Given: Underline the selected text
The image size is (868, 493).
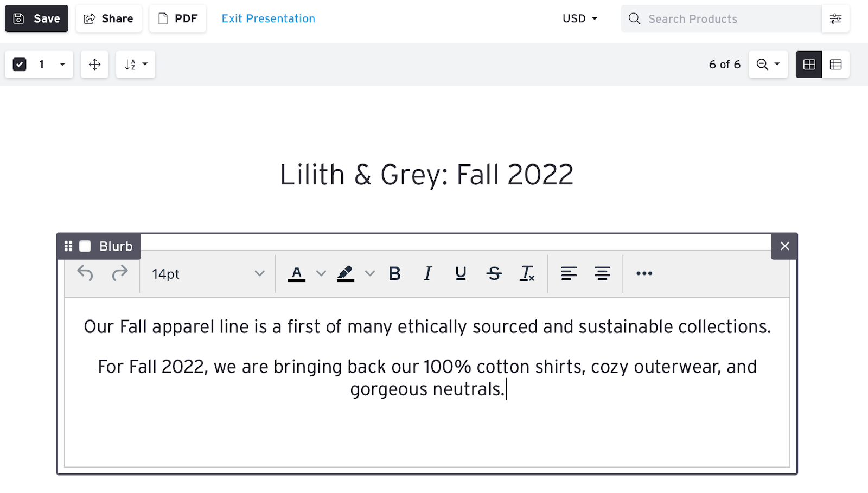Looking at the screenshot, I should [461, 273].
